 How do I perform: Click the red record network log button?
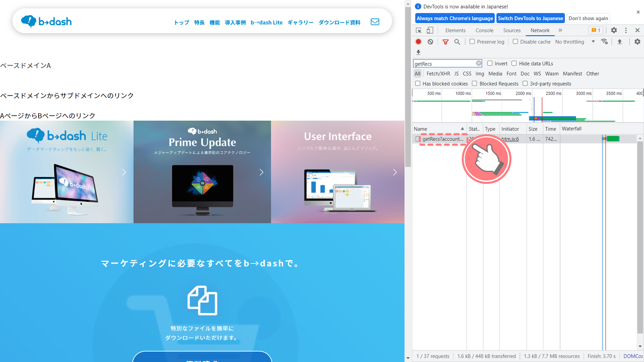point(418,42)
